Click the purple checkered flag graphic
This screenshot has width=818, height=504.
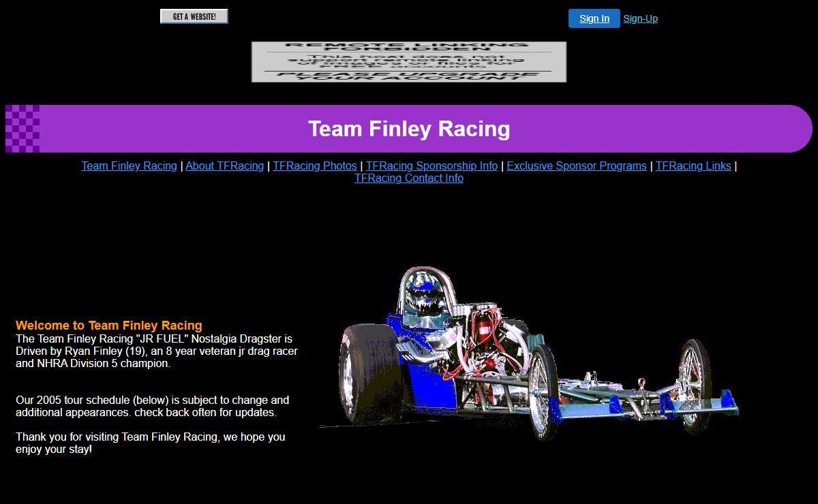click(22, 129)
